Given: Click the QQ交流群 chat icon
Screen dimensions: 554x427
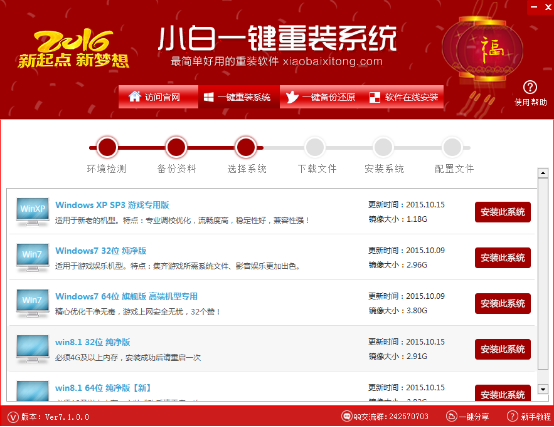Looking at the screenshot, I should pyautogui.click(x=347, y=416).
